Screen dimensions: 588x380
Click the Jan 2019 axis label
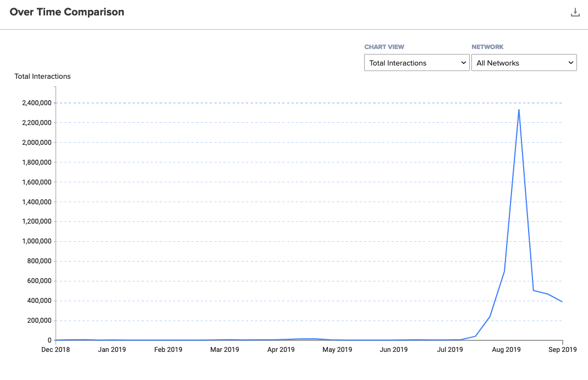pos(112,350)
